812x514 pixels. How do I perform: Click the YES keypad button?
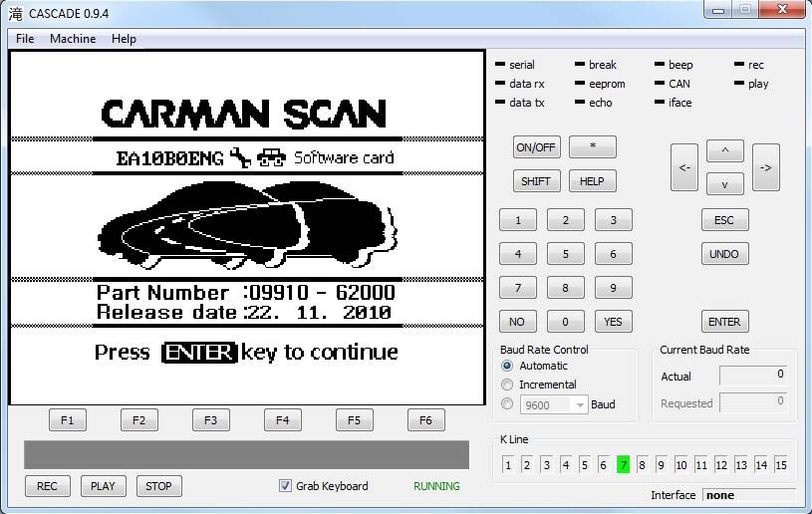(613, 322)
